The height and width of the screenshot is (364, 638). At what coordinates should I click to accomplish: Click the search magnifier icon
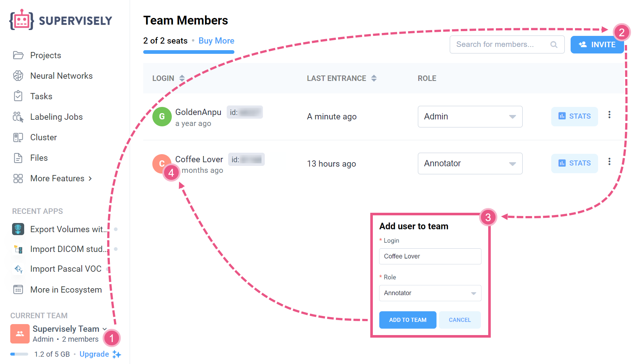click(554, 45)
